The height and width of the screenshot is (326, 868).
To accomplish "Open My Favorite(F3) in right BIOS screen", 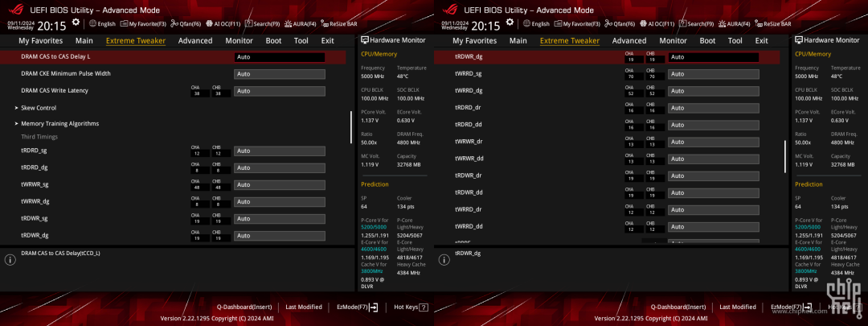I will pyautogui.click(x=578, y=24).
